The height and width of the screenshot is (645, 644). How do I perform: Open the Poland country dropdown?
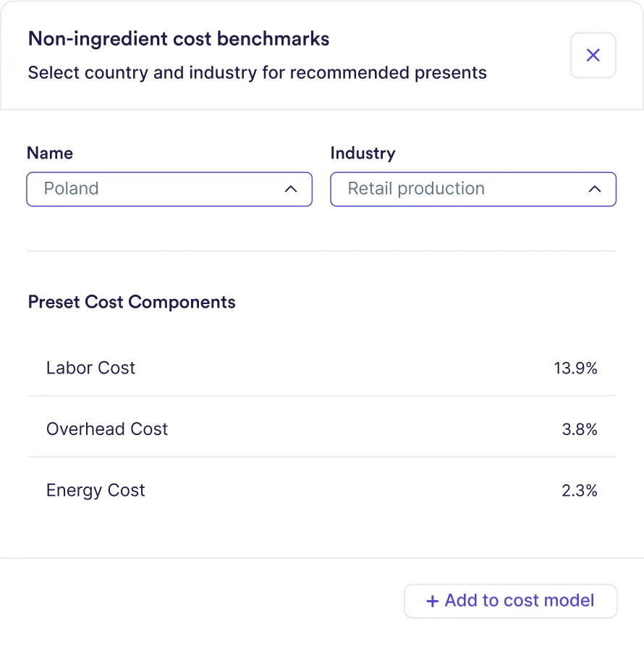point(169,189)
